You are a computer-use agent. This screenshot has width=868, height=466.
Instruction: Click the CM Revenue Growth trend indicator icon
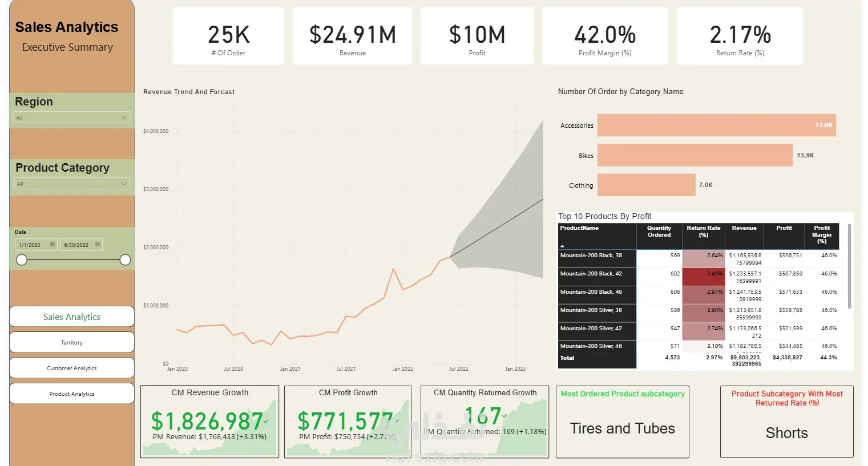tap(266, 422)
